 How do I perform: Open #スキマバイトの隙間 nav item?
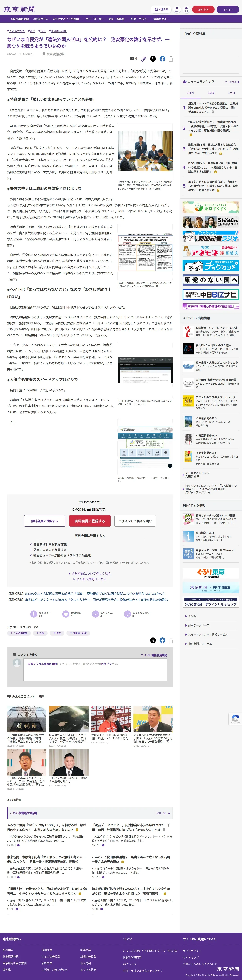[66, 19]
